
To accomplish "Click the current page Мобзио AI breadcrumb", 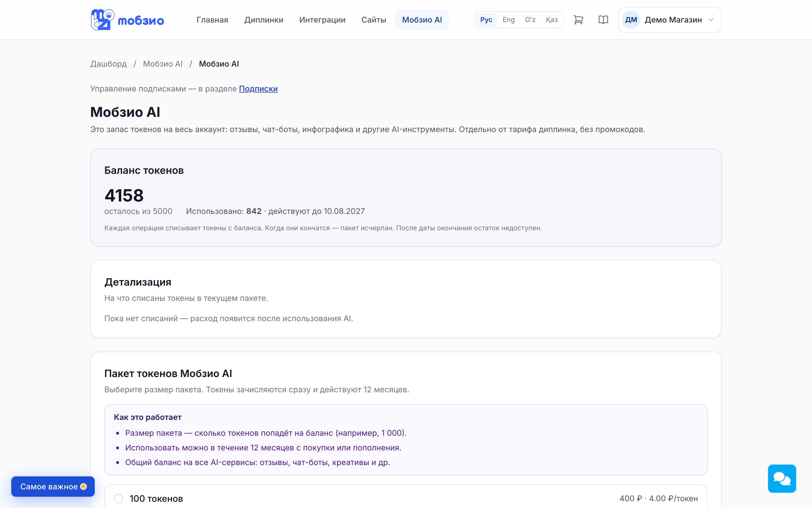I will point(219,64).
